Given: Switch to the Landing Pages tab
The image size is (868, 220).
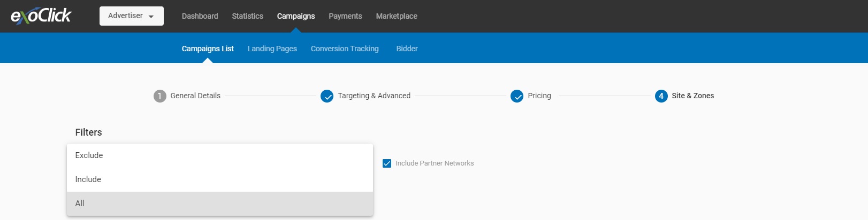Looking at the screenshot, I should 272,49.
